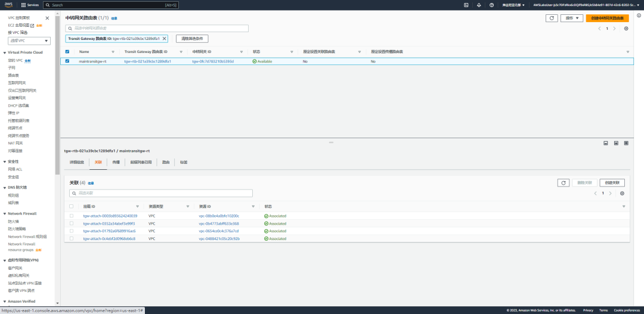The width and height of the screenshot is (644, 314).
Task: Open the EC2 Global View external link icon
Action: 32,26
